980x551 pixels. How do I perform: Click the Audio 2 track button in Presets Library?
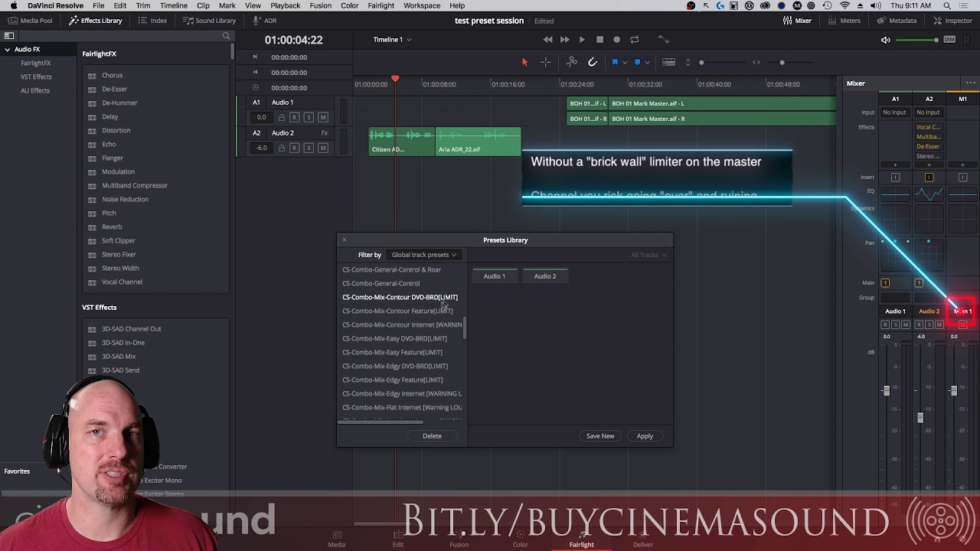[545, 276]
